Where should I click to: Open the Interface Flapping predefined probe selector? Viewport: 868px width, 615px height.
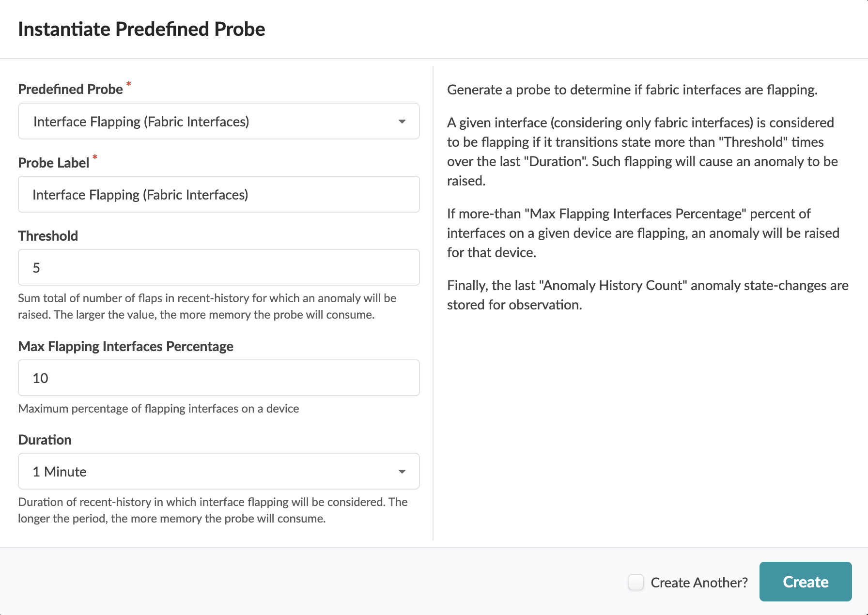pos(218,122)
